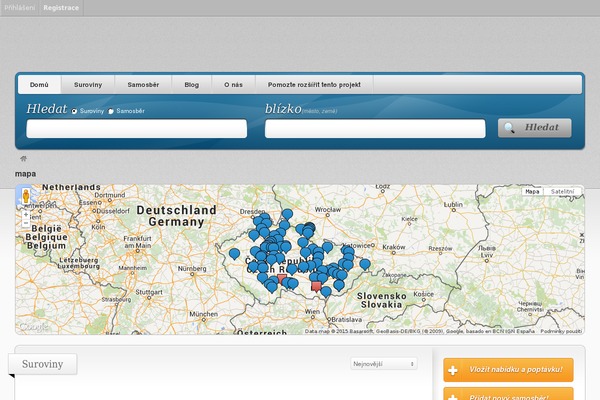Open the Nejnovější sort dropdown

(383, 364)
